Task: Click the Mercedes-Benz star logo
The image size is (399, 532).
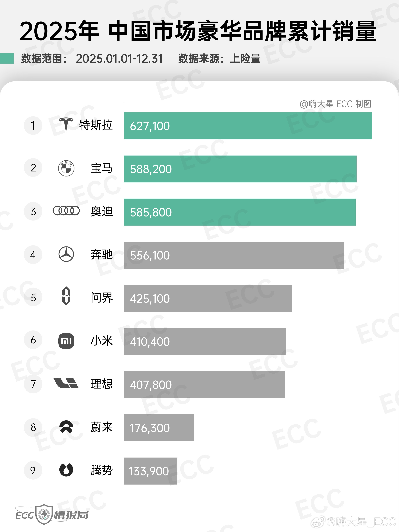Action: 66,254
